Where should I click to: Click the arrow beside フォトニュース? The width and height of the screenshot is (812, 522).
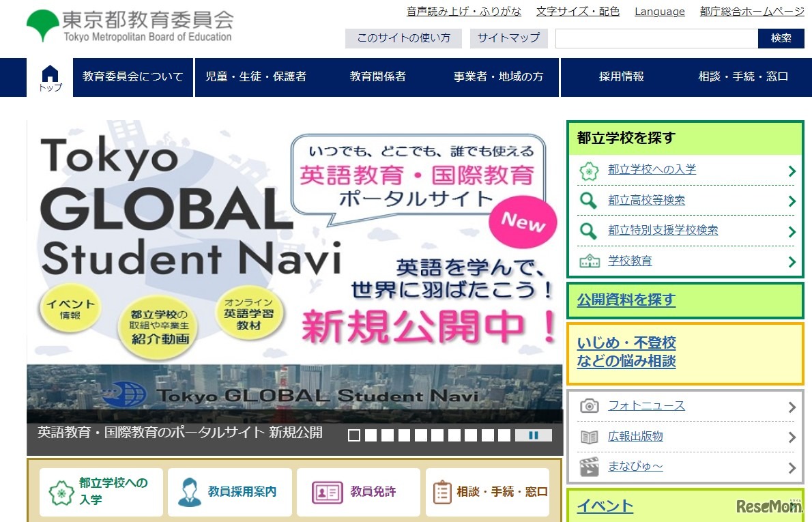(792, 407)
